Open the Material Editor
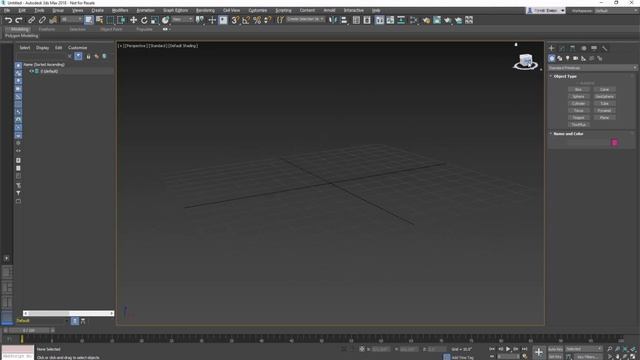Screen dimensions: 640x360 coord(413,20)
